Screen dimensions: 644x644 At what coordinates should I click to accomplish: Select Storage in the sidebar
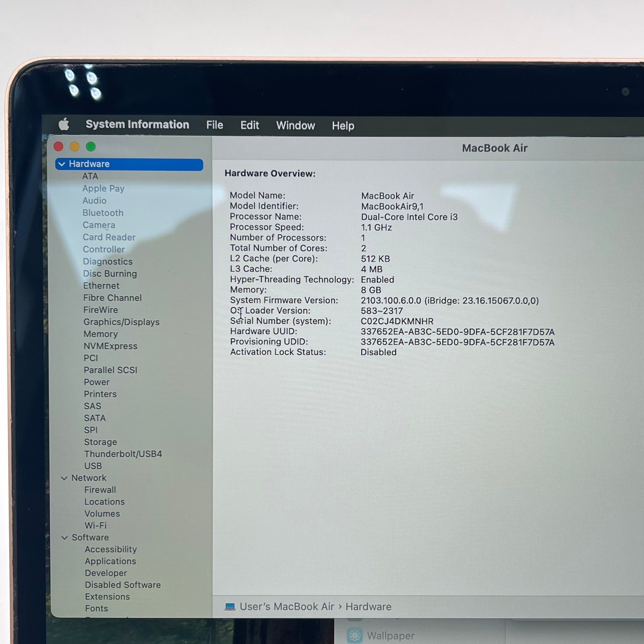100,442
